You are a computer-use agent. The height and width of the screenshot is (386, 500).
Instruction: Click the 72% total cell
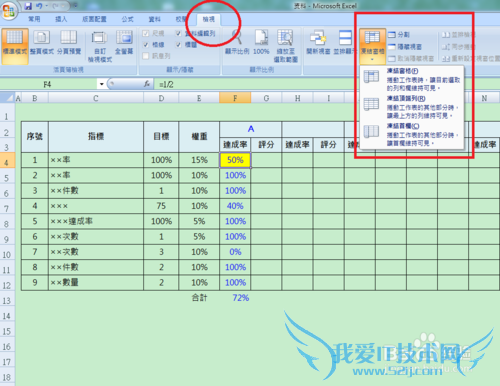click(x=235, y=298)
